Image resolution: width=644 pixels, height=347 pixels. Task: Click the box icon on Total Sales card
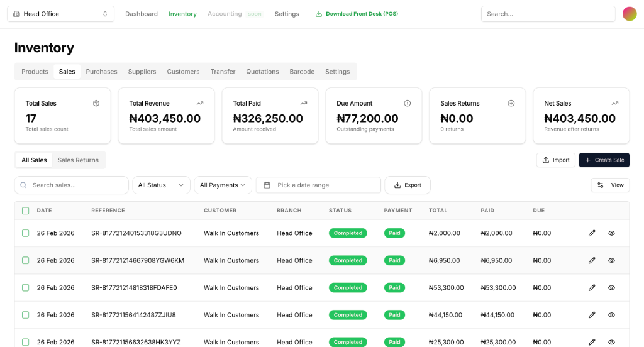[96, 103]
